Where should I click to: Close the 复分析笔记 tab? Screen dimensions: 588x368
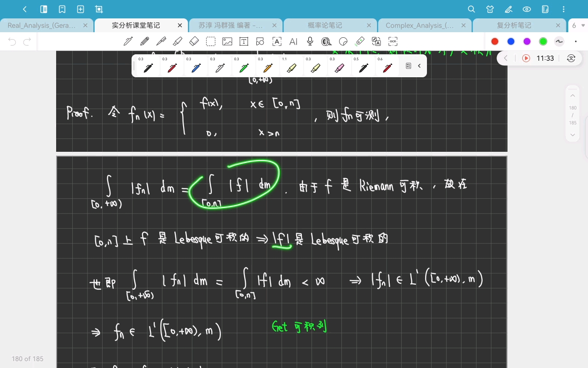point(558,25)
